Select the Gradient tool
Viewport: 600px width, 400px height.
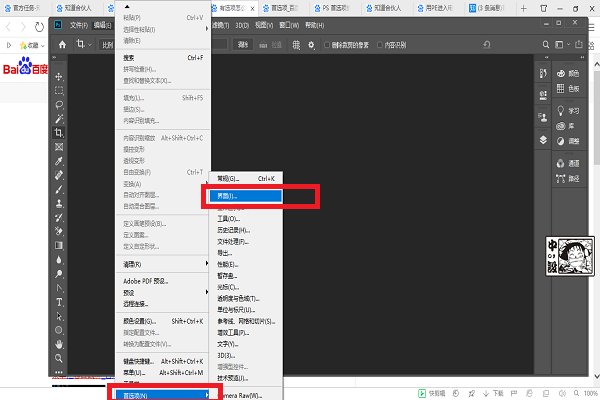[59, 245]
